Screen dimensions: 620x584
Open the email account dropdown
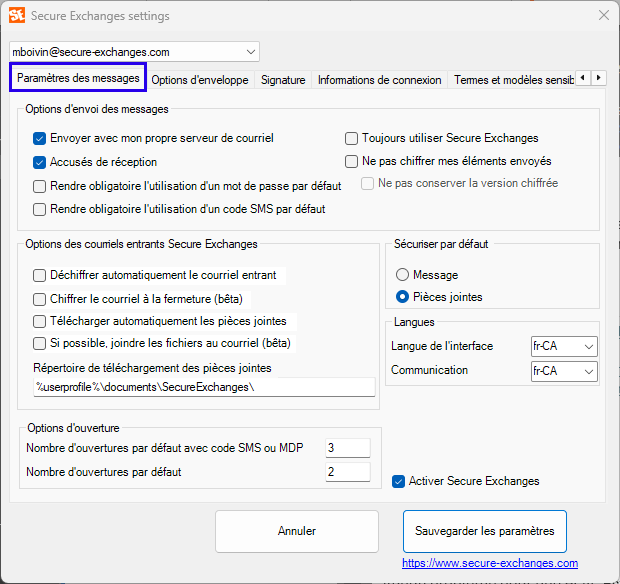[134, 52]
